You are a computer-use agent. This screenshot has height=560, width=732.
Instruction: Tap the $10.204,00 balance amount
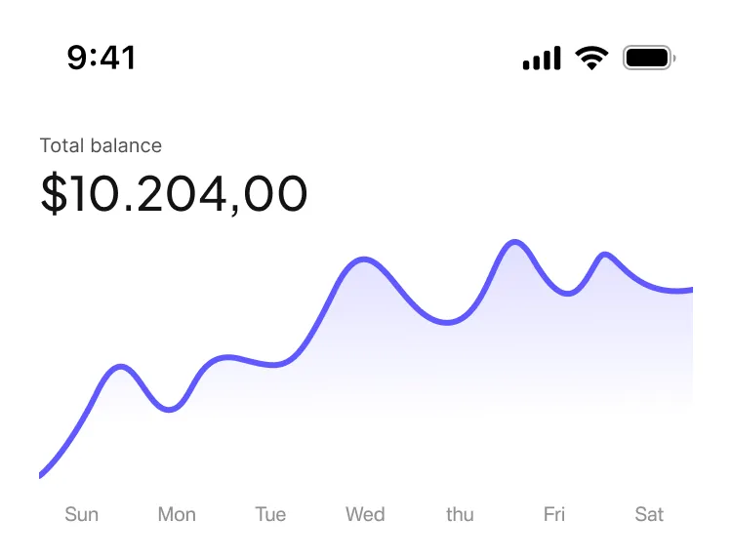coord(174,193)
